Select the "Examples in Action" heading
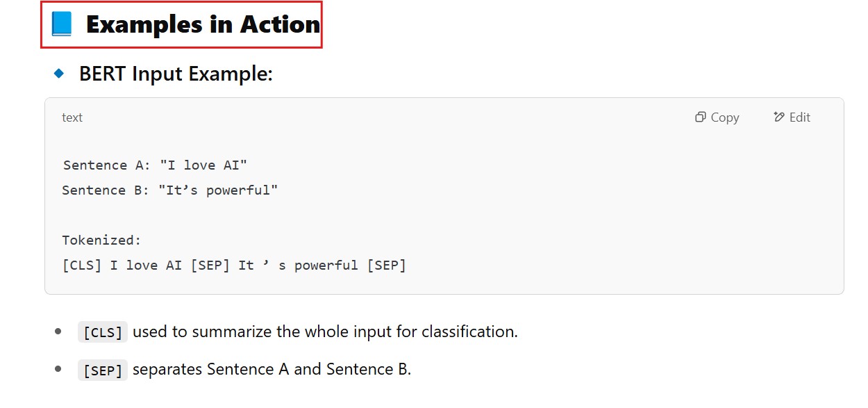Screen dimensions: 868x408 (x=203, y=24)
